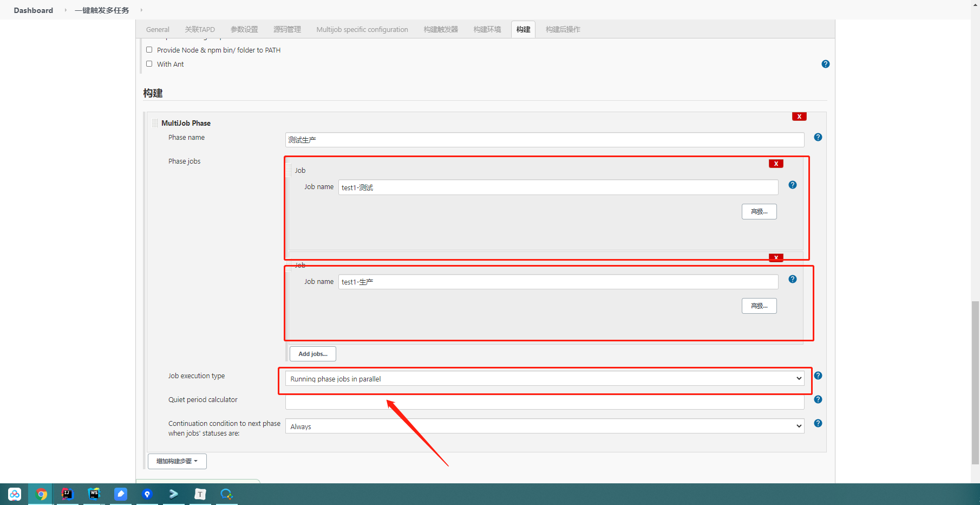Focus the Quiet period calculator field
980x505 pixels.
pos(545,403)
